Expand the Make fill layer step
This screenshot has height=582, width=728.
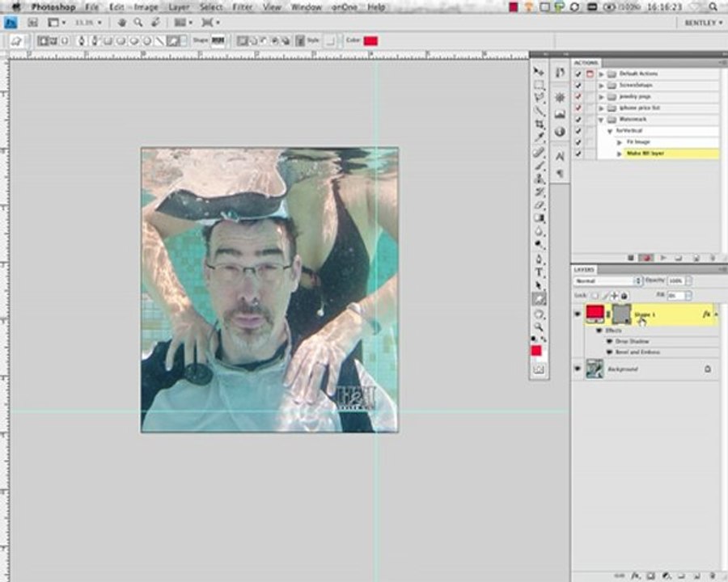tap(620, 154)
